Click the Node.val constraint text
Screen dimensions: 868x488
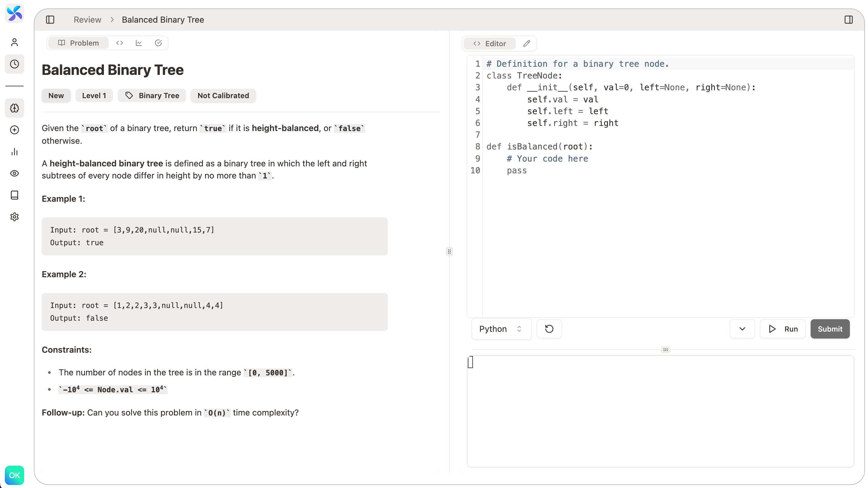[x=113, y=389]
